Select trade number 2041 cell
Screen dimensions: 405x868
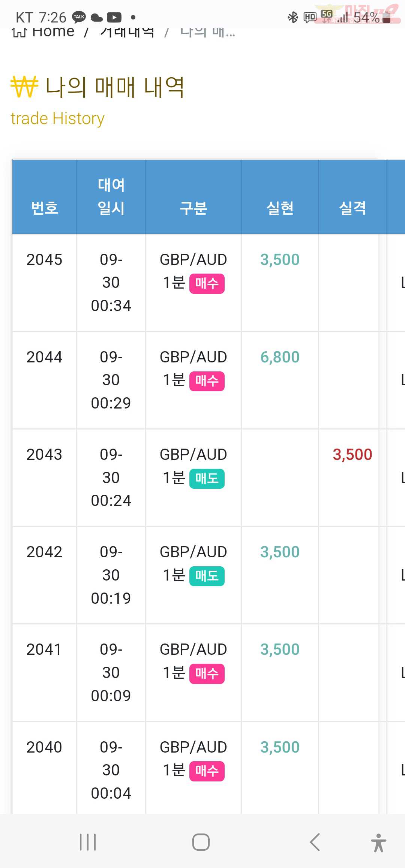[x=44, y=650]
